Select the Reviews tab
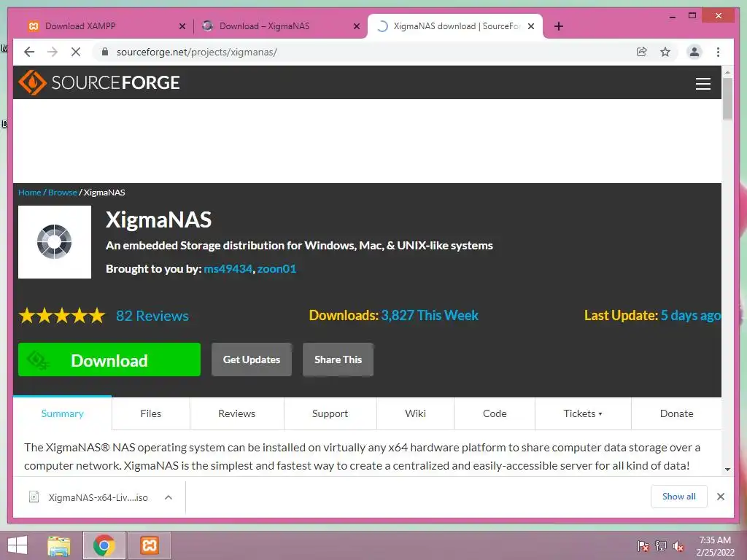 click(x=237, y=413)
